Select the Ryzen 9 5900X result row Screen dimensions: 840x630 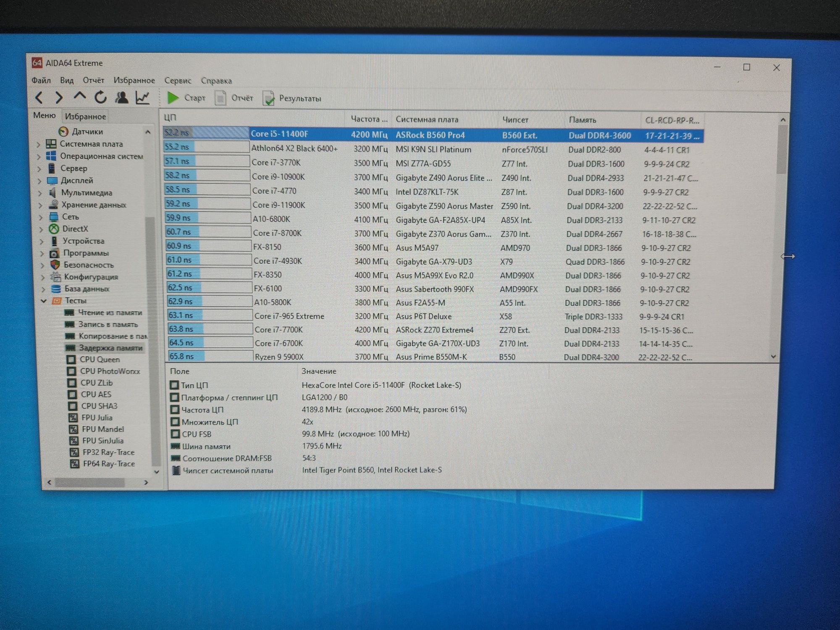coord(430,357)
